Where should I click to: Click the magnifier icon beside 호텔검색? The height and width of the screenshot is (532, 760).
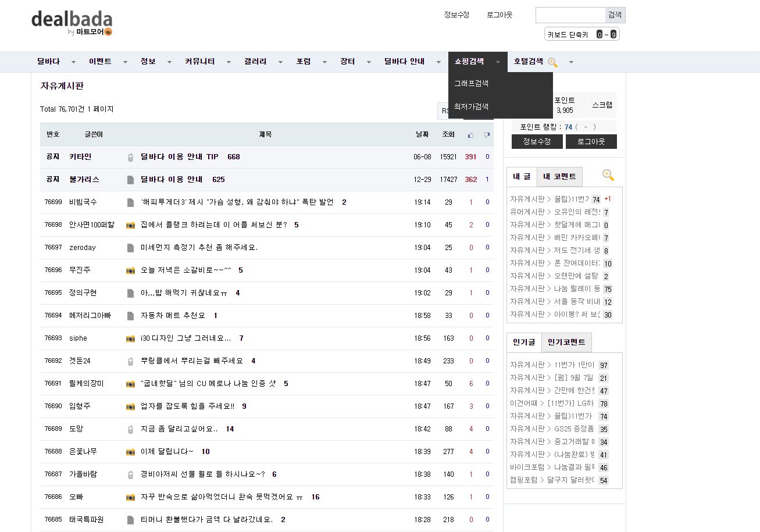pos(552,62)
